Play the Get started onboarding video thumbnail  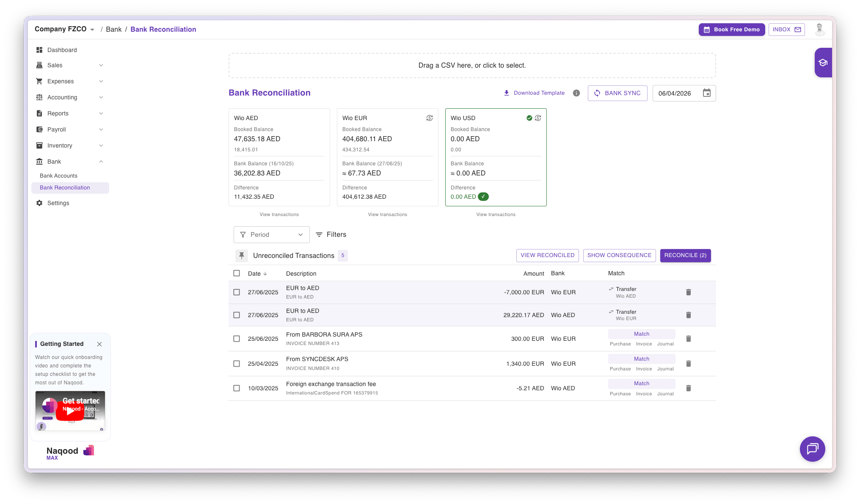[x=70, y=411]
